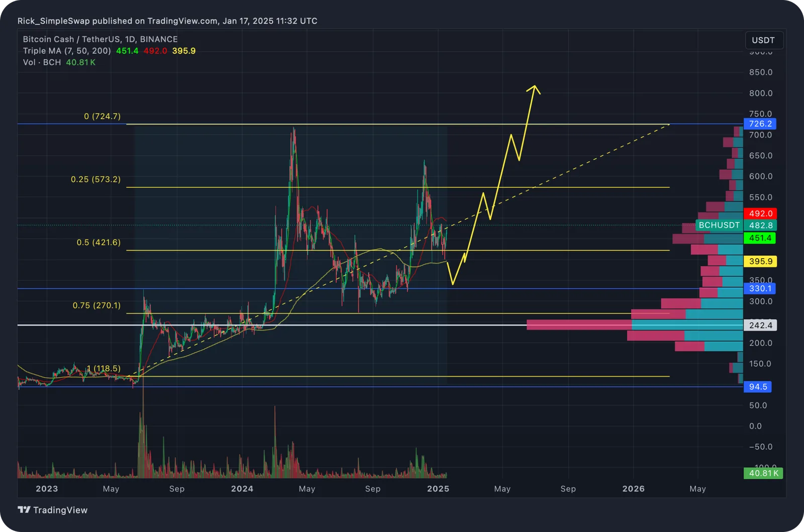Click the 600.0 price axis label

(x=761, y=176)
